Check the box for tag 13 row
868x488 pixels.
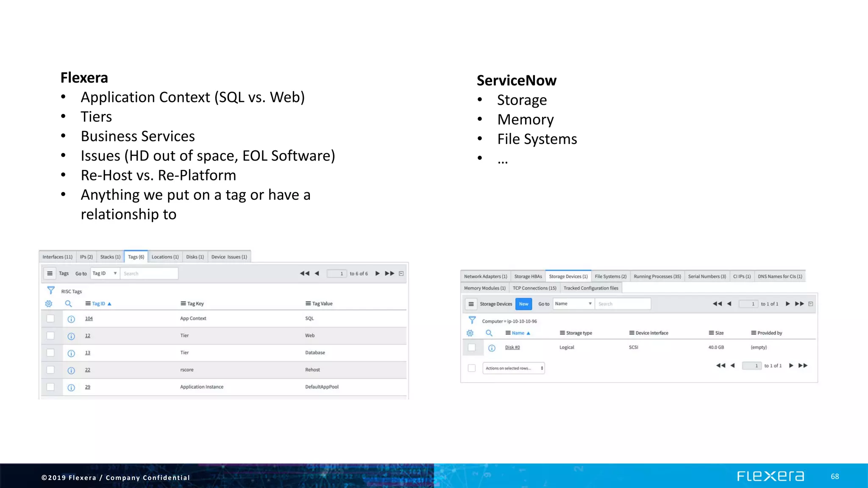point(50,352)
